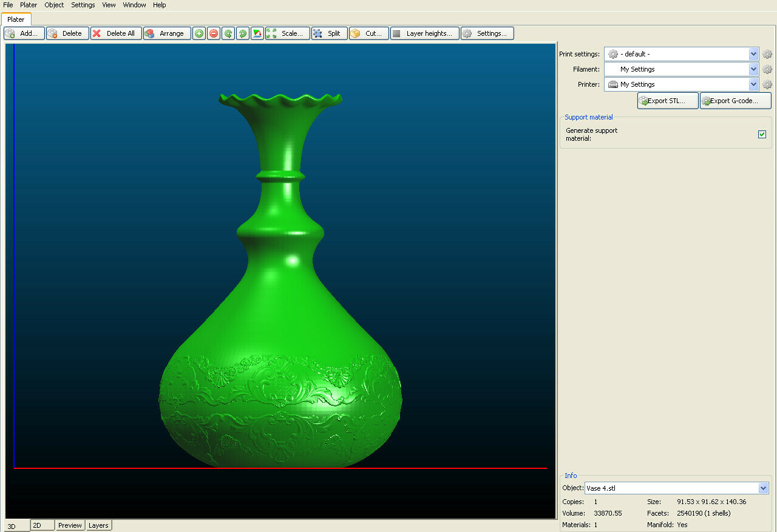Open the Cut tool
The image size is (777, 532).
point(369,33)
